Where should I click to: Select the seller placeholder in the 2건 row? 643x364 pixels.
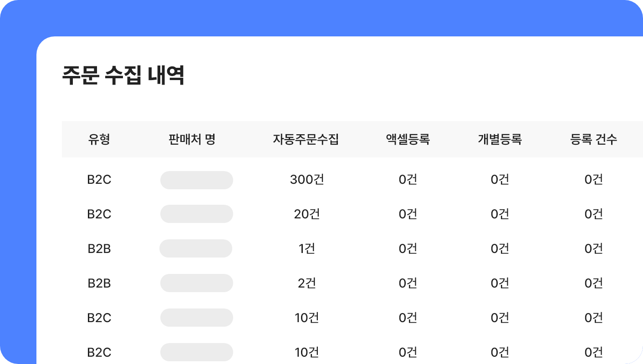[x=197, y=283]
